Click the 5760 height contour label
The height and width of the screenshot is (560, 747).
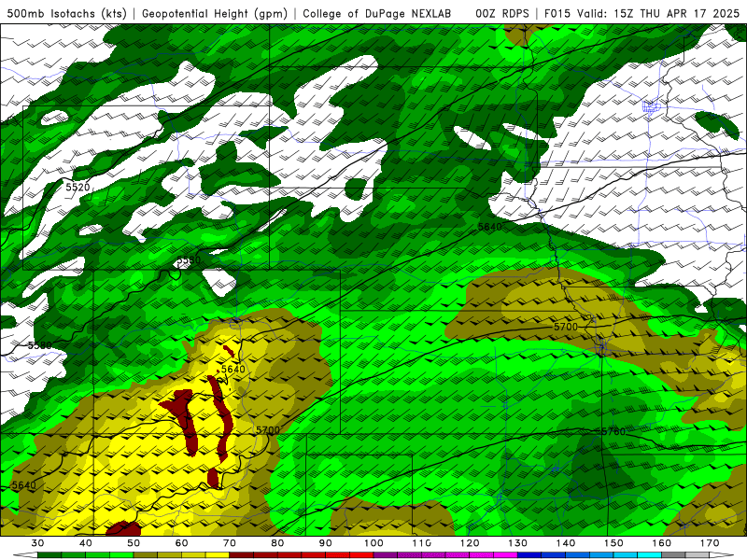click(613, 432)
